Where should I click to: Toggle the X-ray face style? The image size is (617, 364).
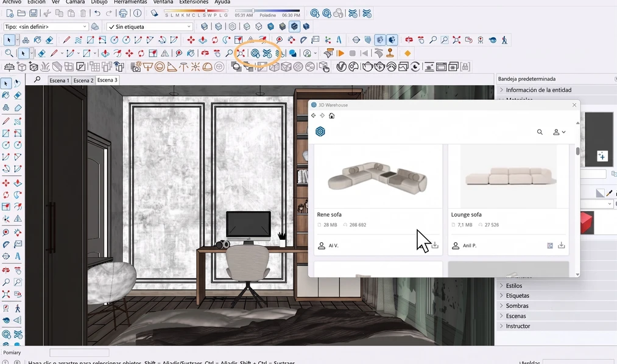click(x=204, y=27)
